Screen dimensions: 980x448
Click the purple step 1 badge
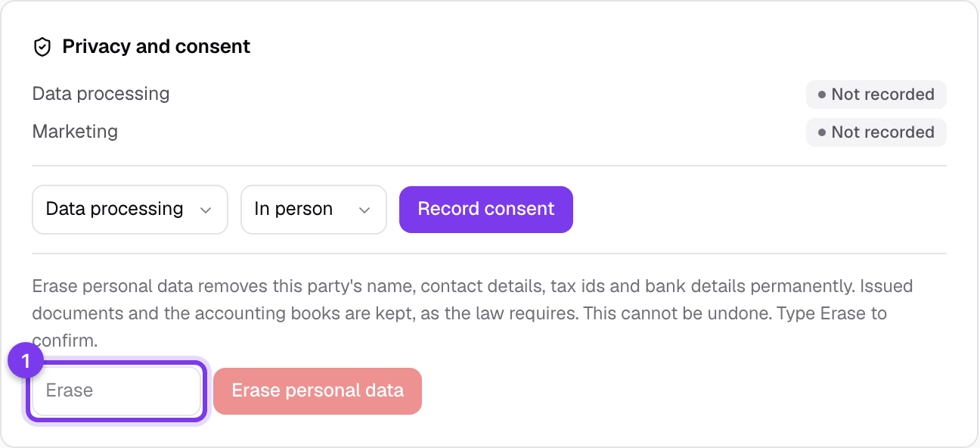[x=26, y=362]
